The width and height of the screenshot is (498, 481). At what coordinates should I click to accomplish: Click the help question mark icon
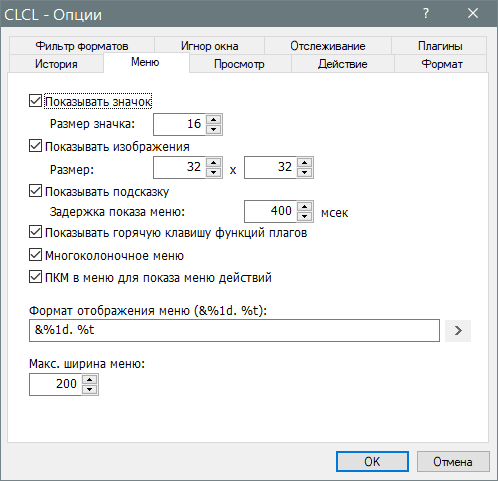tap(426, 14)
